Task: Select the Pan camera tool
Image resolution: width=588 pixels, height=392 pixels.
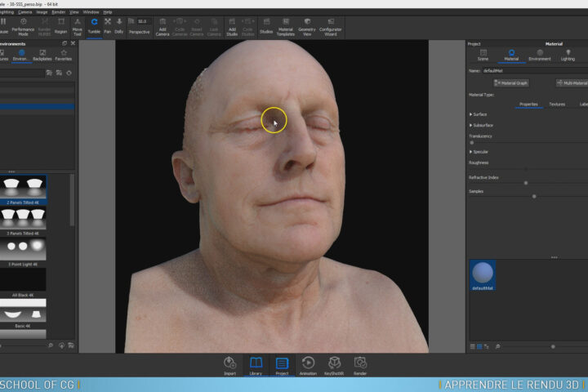Action: coord(108,26)
